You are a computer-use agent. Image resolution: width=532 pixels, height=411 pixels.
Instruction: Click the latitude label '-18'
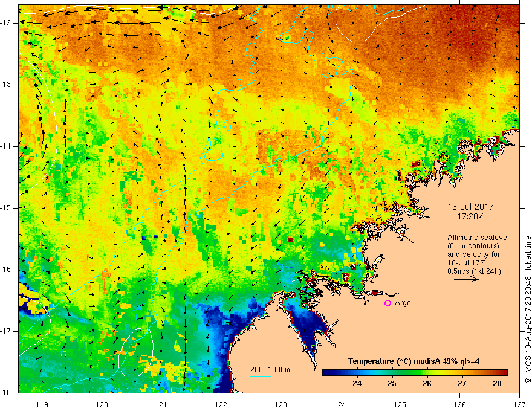[6, 393]
